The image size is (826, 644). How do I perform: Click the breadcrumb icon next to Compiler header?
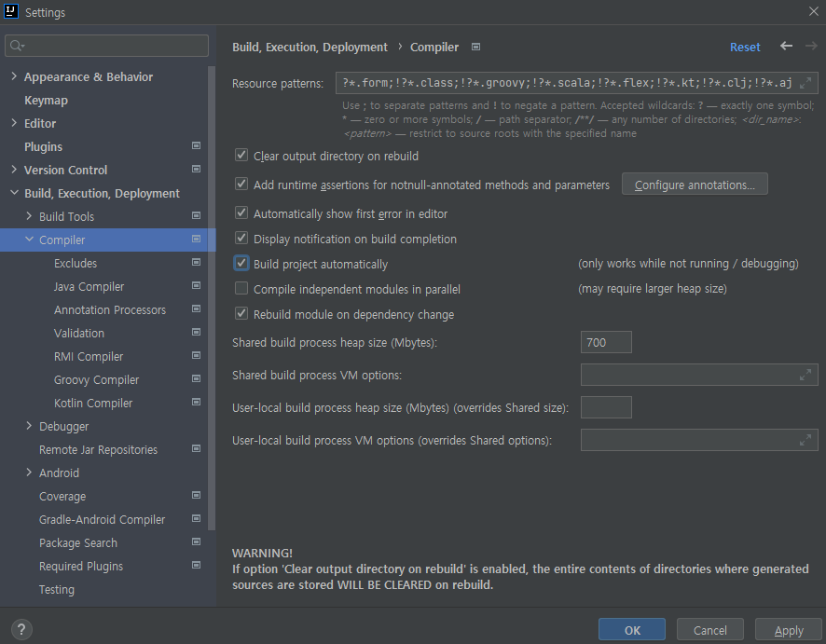click(475, 46)
